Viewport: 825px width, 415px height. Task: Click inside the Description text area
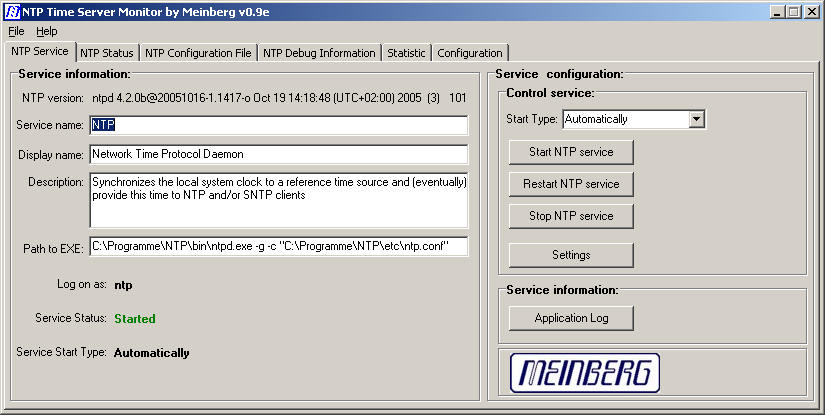278,202
